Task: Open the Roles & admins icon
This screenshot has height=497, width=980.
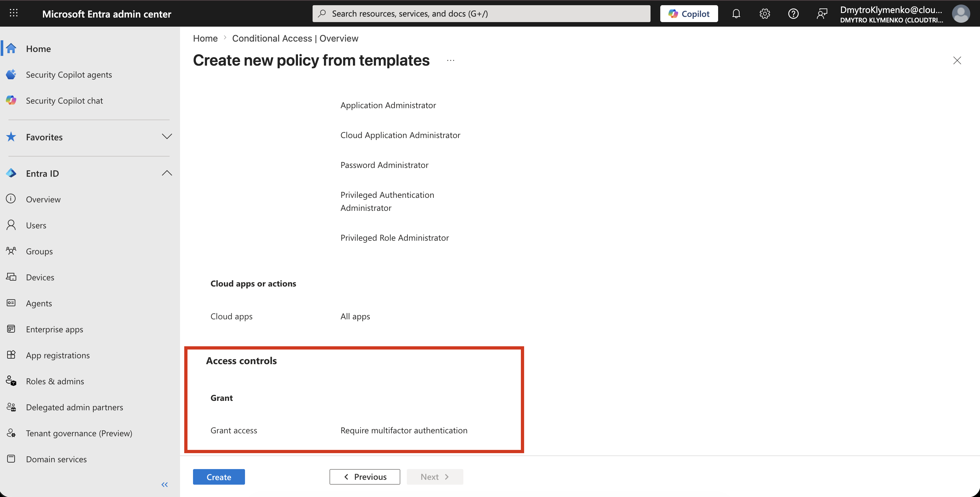Action: (11, 381)
